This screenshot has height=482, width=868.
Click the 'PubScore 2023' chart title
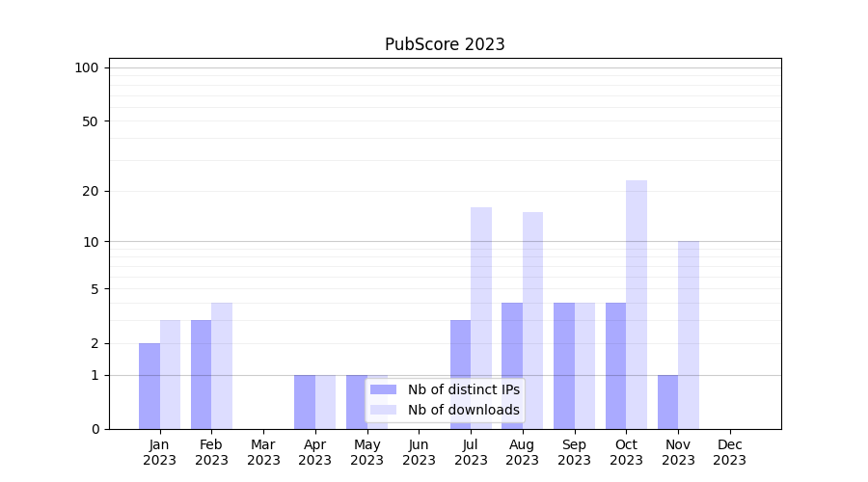point(445,44)
